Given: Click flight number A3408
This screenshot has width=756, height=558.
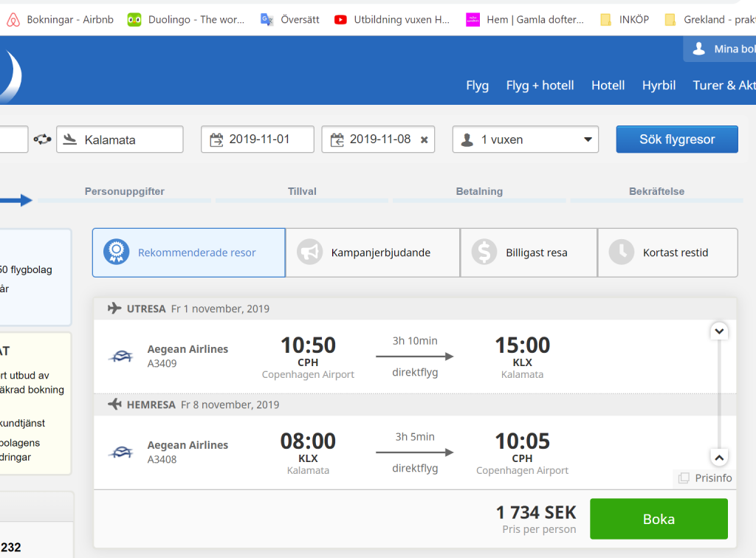Looking at the screenshot, I should coord(162,459).
